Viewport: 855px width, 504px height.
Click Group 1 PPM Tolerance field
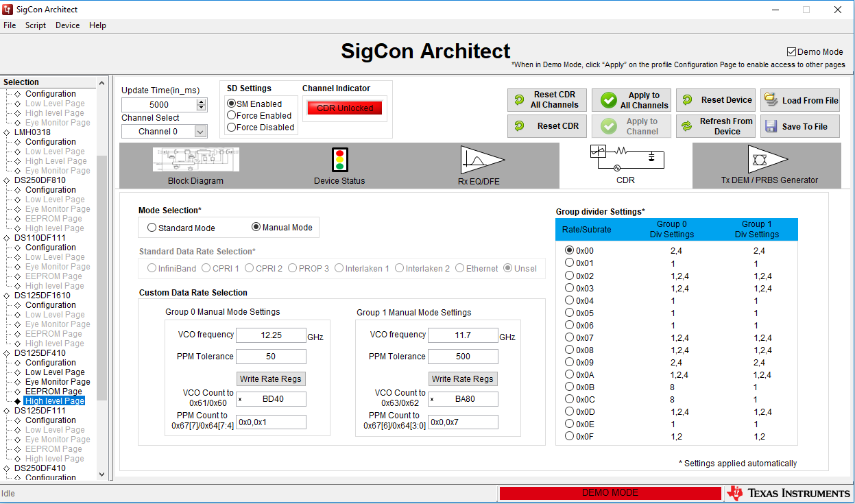(x=463, y=357)
